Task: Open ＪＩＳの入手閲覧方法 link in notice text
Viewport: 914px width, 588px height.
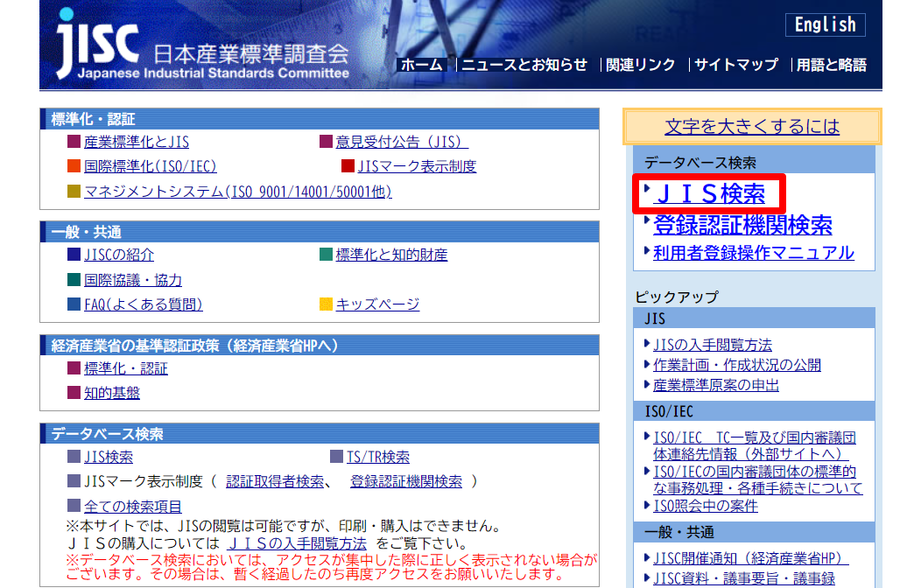Action: (x=298, y=543)
